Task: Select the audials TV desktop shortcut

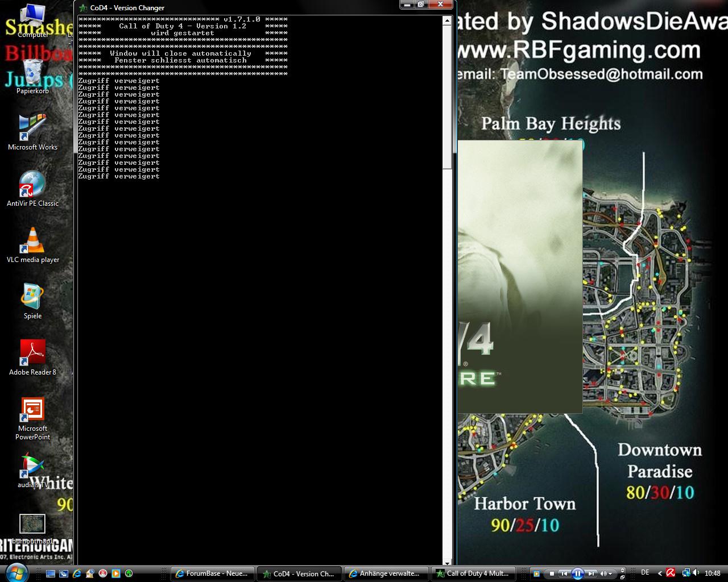Action: [32, 470]
